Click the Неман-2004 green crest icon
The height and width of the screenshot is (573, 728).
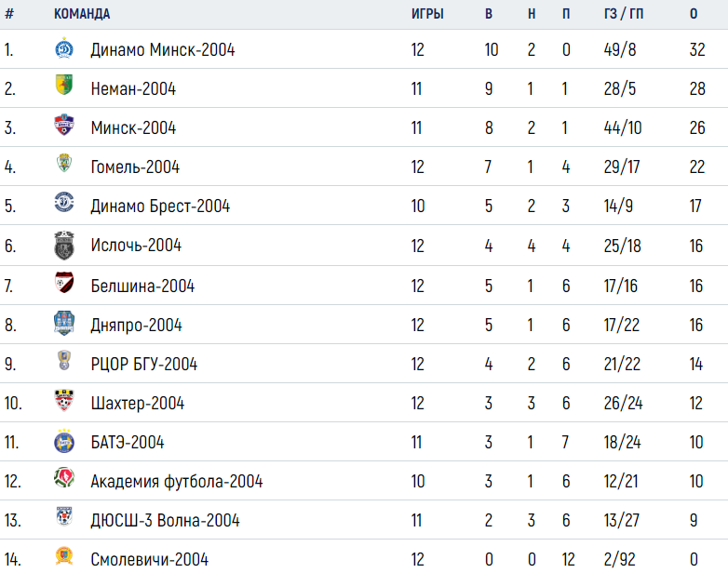tap(64, 85)
